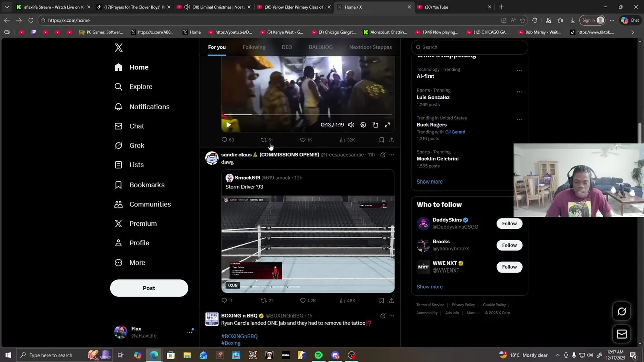Follow DaddySkins
This screenshot has height=362, width=644.
[509, 224]
